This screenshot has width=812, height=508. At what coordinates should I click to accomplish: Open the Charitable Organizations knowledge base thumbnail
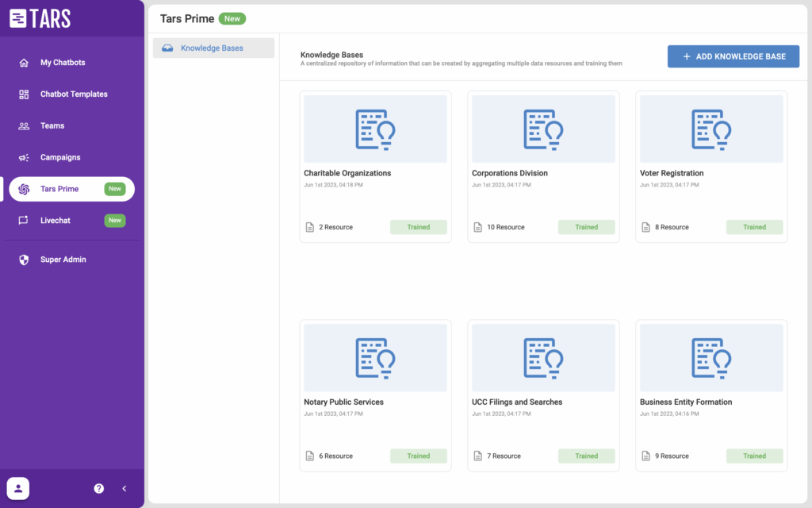coord(375,129)
